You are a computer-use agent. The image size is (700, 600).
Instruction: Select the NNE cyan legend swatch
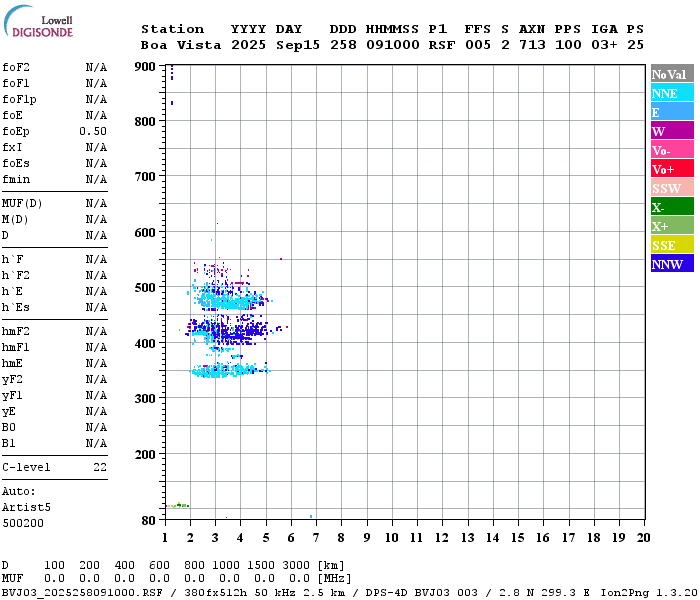(671, 93)
